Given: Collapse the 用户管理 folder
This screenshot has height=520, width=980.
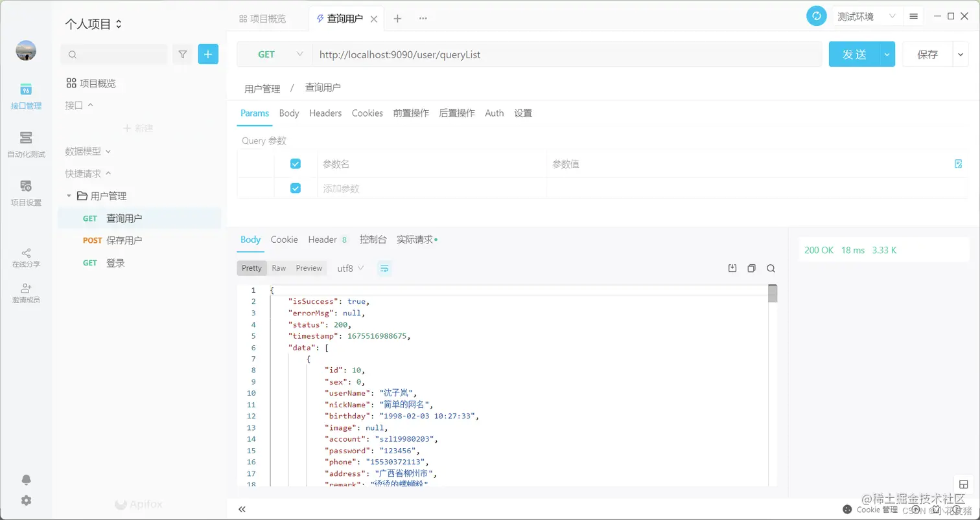Looking at the screenshot, I should click(x=70, y=196).
